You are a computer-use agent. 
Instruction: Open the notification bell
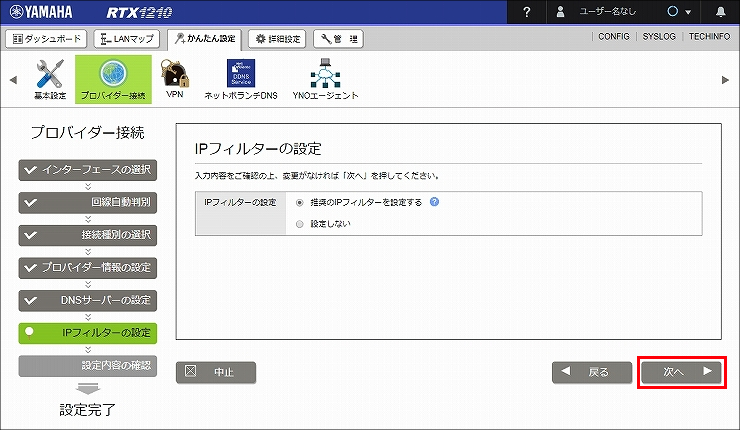click(721, 12)
